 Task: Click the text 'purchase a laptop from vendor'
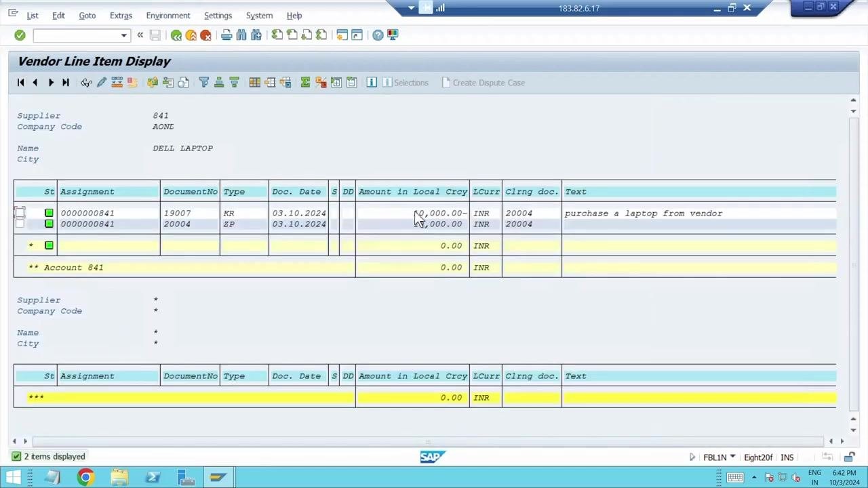[644, 213]
